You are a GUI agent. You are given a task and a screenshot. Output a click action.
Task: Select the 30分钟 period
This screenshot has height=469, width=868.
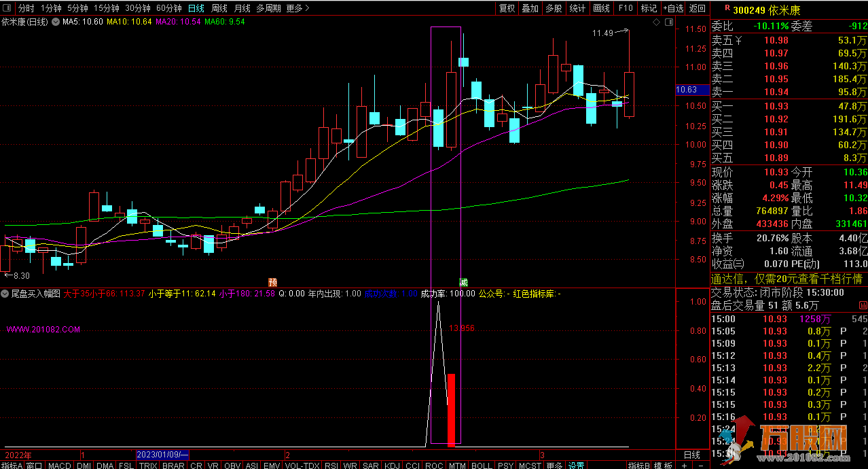139,8
